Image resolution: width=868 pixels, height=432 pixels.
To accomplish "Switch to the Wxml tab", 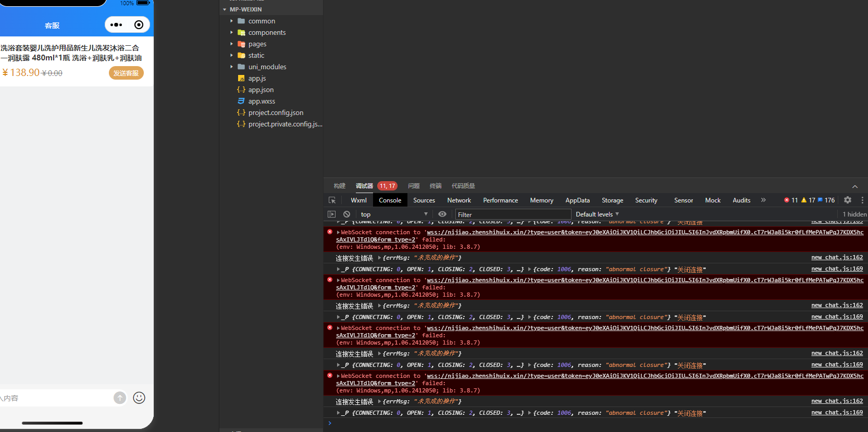I will click(358, 200).
